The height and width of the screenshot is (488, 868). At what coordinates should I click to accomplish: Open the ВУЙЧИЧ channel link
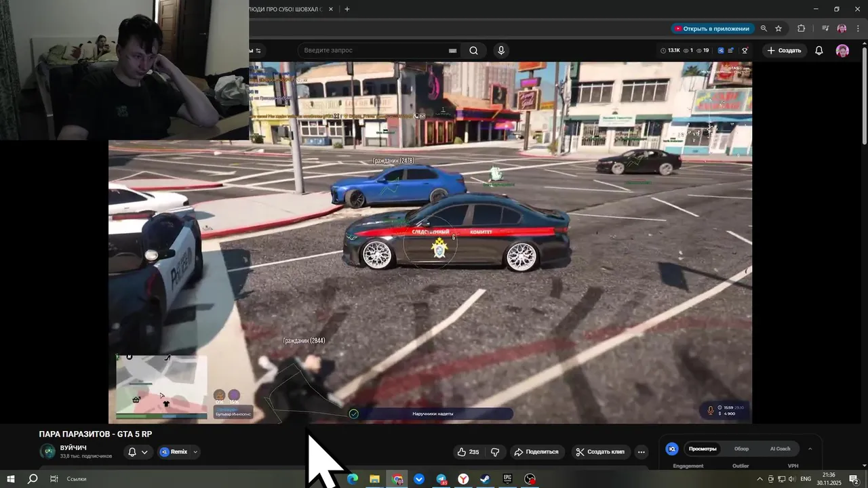pyautogui.click(x=73, y=448)
